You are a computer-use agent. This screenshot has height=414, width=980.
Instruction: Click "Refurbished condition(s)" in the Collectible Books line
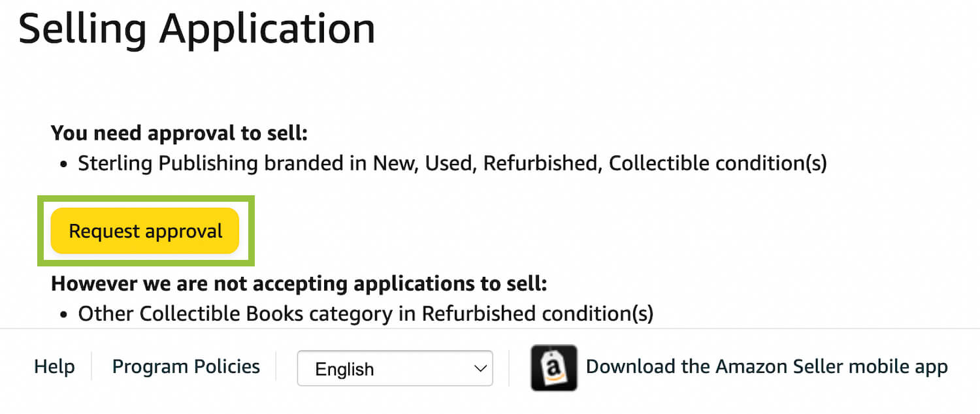click(537, 314)
